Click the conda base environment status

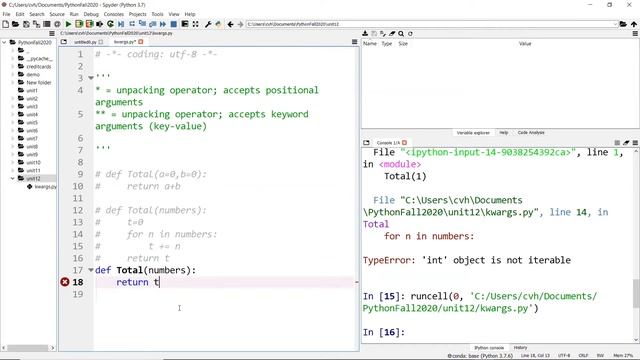[x=481, y=356]
